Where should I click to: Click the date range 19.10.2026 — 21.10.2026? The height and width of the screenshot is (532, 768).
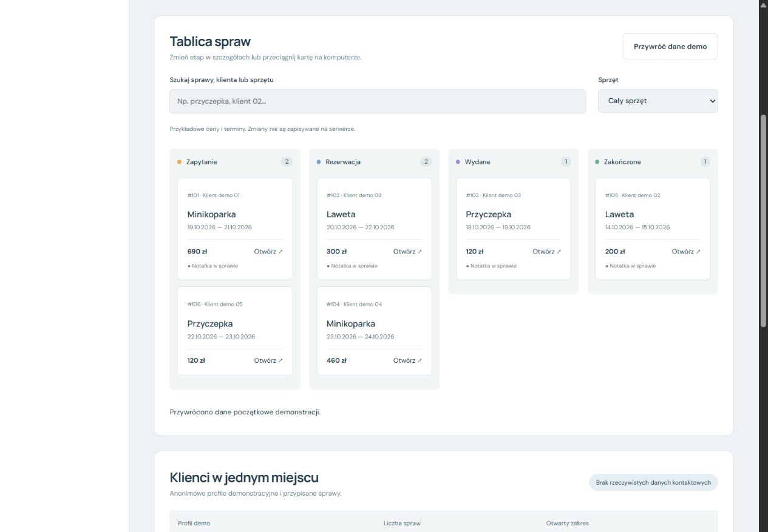(220, 227)
